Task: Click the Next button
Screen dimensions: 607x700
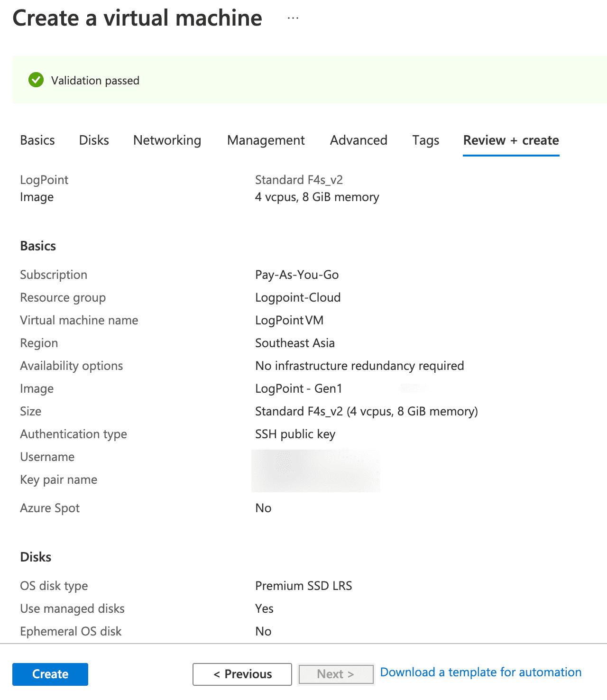Action: (x=336, y=674)
